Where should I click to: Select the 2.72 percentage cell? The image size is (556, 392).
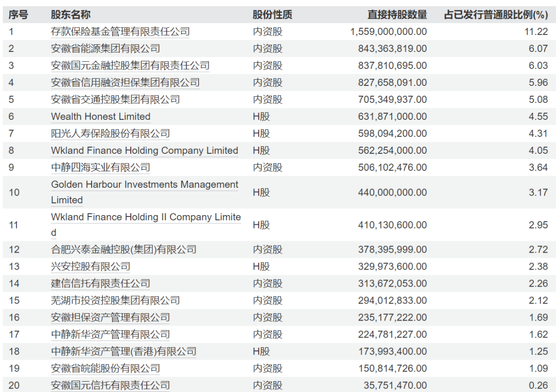[x=538, y=250]
